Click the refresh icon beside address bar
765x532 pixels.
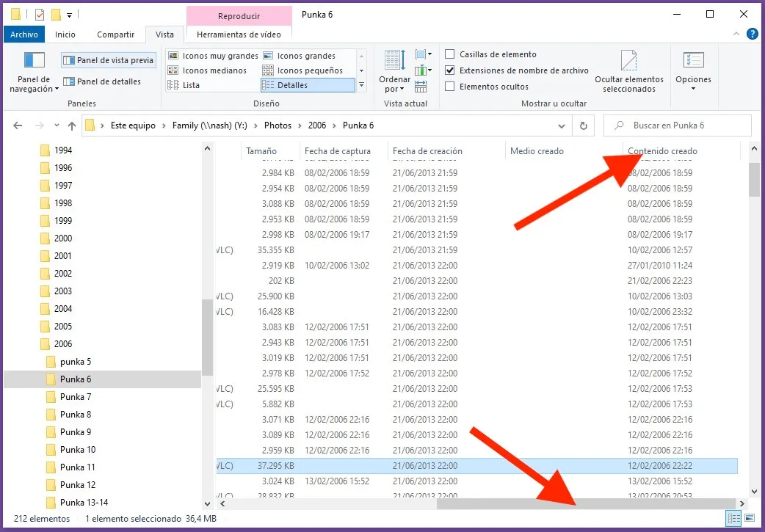point(584,125)
